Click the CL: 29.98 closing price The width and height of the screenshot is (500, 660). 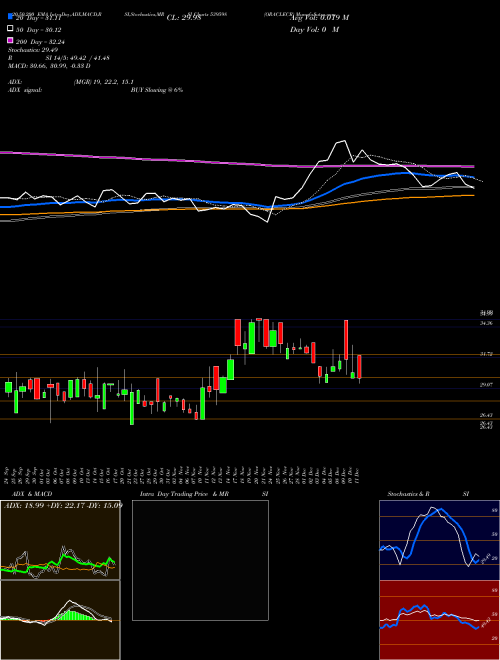pos(184,18)
